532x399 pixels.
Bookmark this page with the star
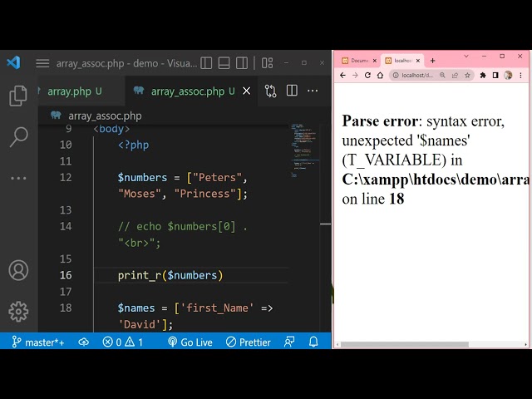[467, 76]
